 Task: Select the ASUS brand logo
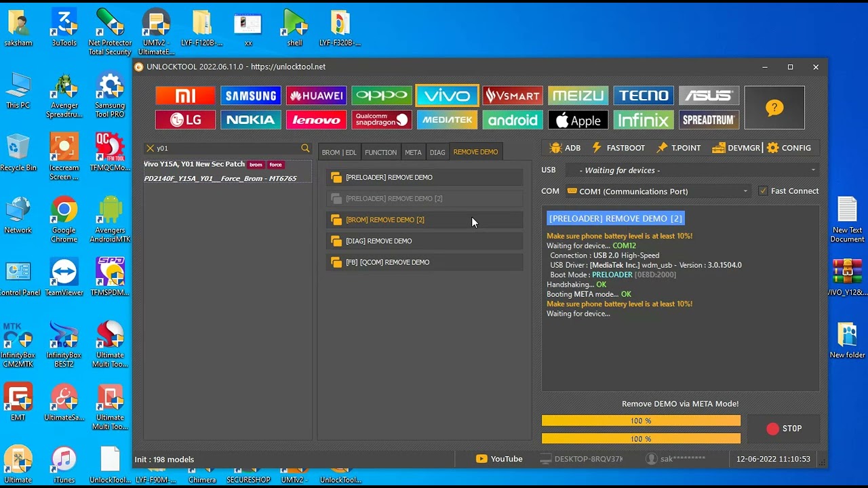click(709, 96)
